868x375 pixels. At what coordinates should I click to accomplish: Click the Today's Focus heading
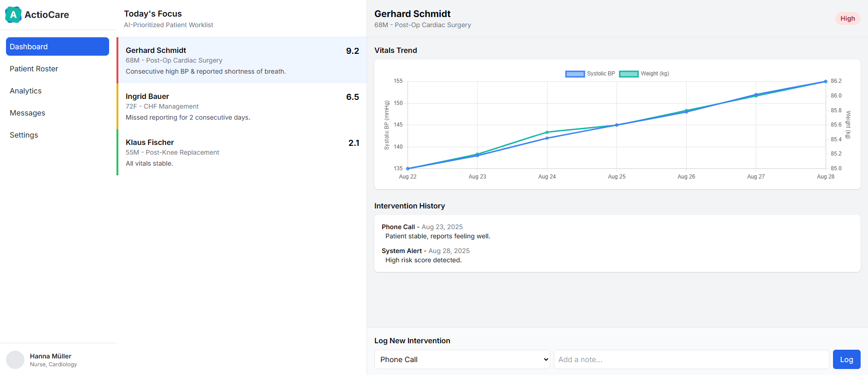(153, 14)
